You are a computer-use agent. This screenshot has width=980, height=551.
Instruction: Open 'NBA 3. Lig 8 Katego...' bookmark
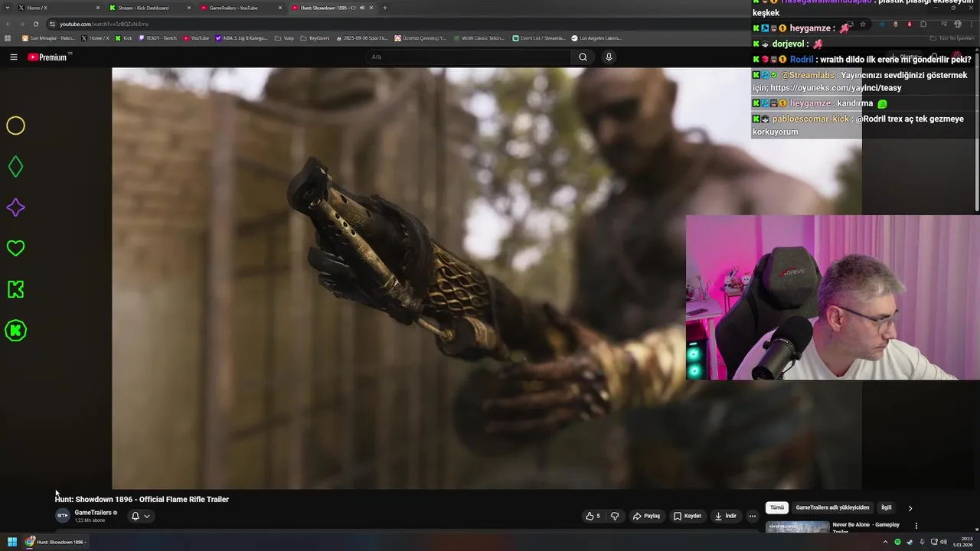(x=242, y=38)
